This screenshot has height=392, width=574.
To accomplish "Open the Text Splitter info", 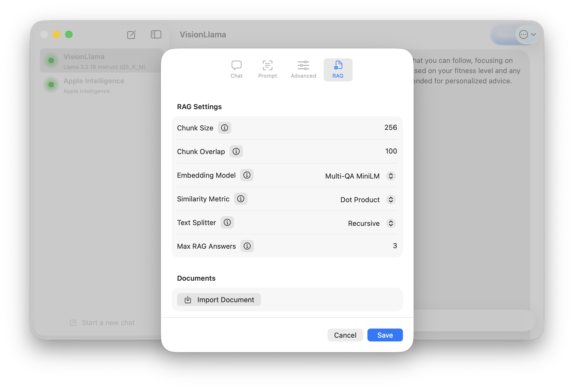I will pos(227,222).
